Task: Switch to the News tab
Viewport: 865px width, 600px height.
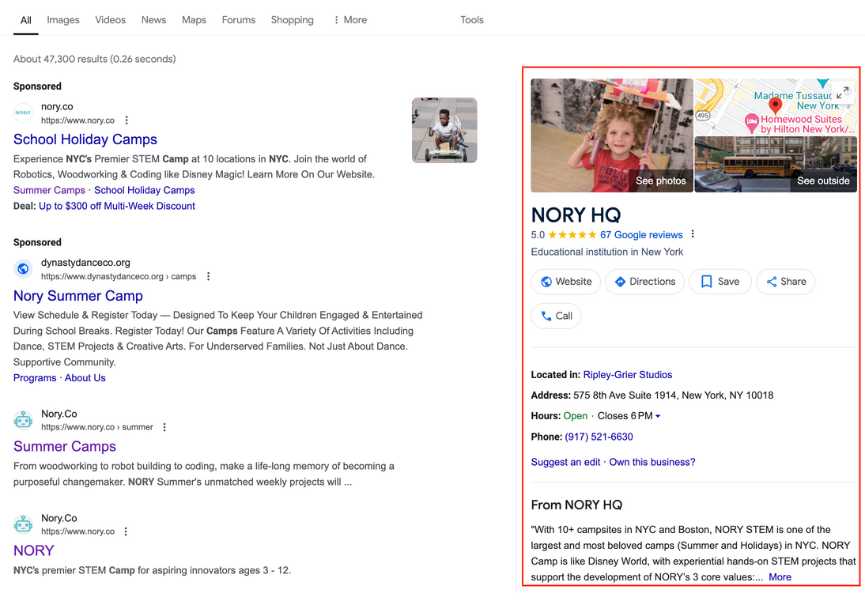Action: [x=153, y=20]
